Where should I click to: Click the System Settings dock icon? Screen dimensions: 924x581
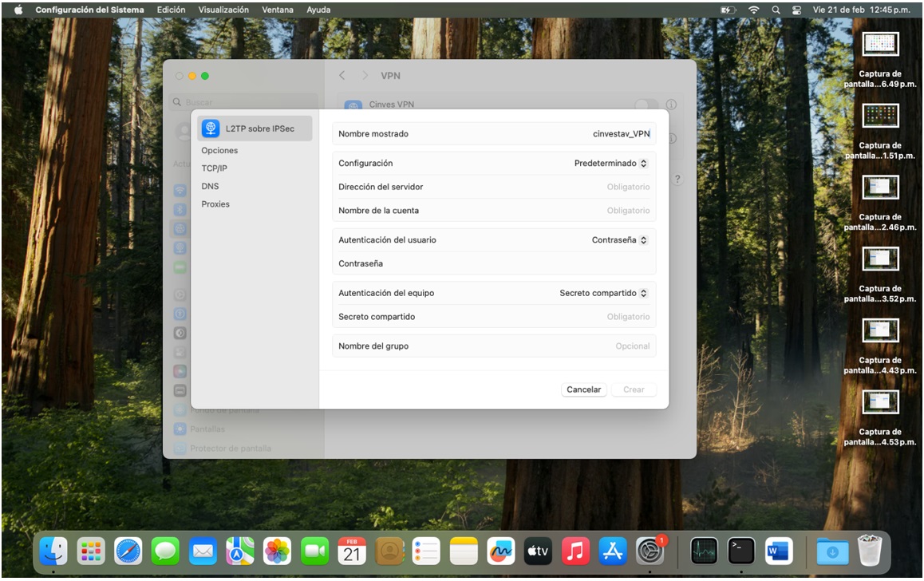650,551
